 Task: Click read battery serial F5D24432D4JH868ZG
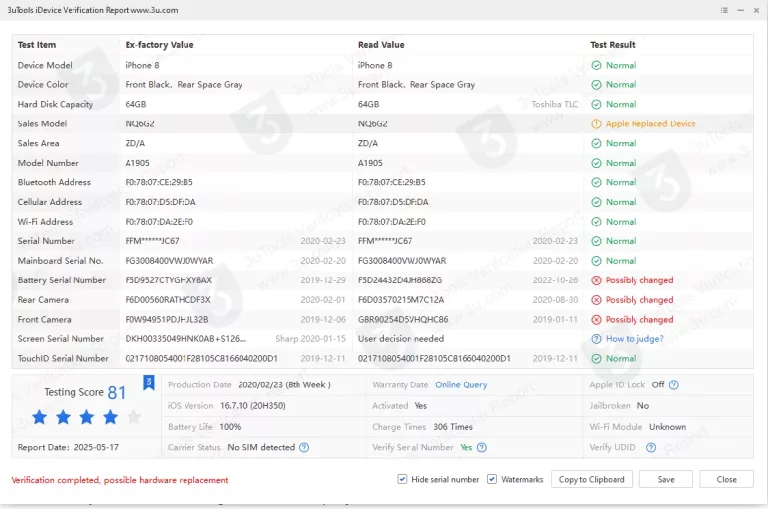400,280
